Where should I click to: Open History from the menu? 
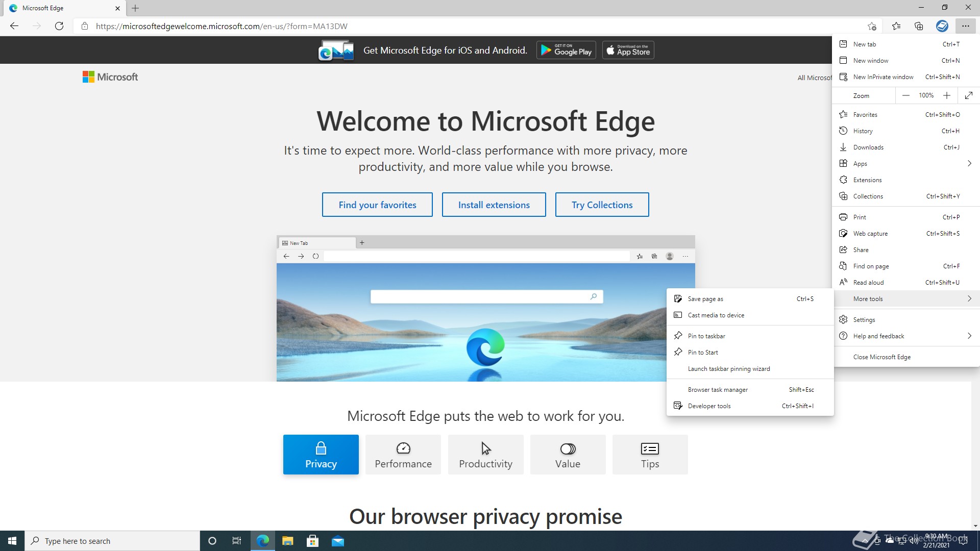pos(906,131)
